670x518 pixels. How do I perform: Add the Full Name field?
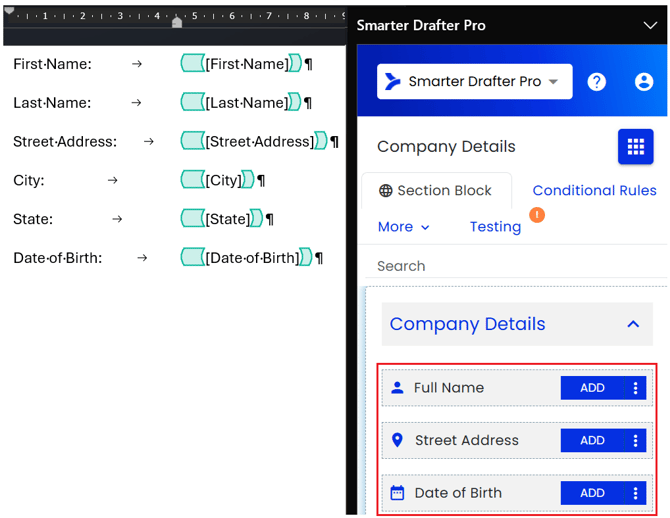[x=592, y=388]
